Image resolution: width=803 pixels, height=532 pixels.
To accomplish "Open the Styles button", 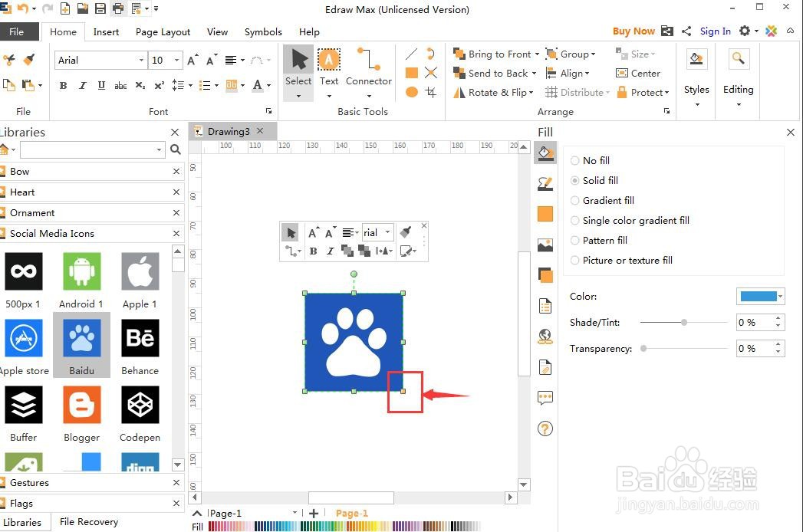I will point(696,78).
